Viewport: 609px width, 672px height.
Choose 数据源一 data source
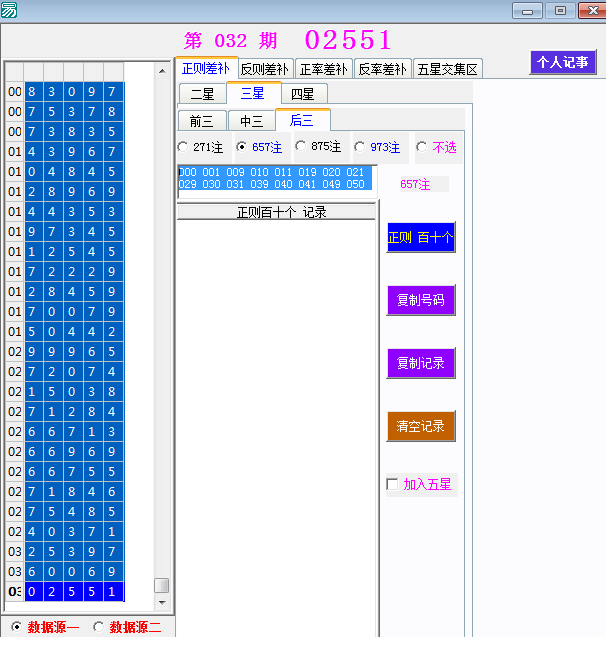coord(45,627)
